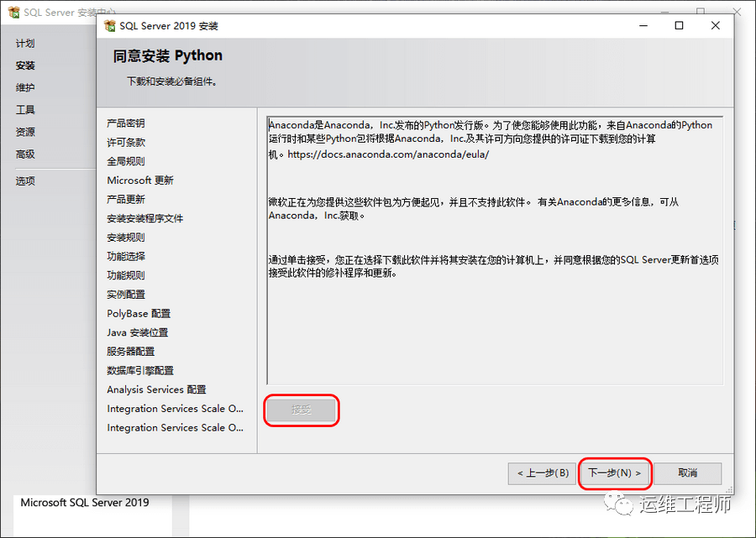This screenshot has width=756, height=538.
Task: Click the Analysis Services 配置 step
Action: tap(157, 389)
